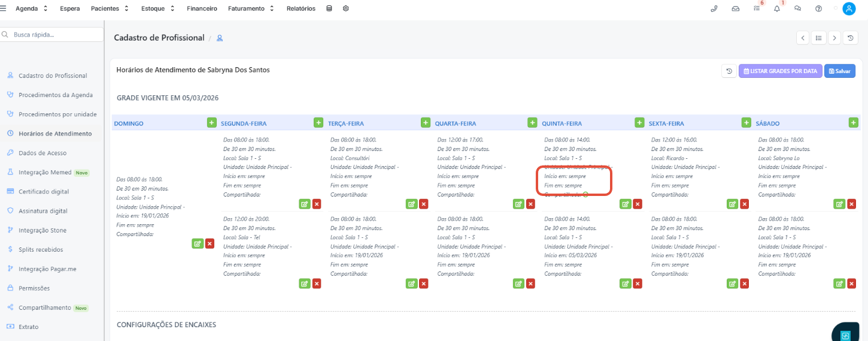The height and width of the screenshot is (341, 868).
Task: Add a schedule slot to Segunda-feira
Action: point(318,122)
